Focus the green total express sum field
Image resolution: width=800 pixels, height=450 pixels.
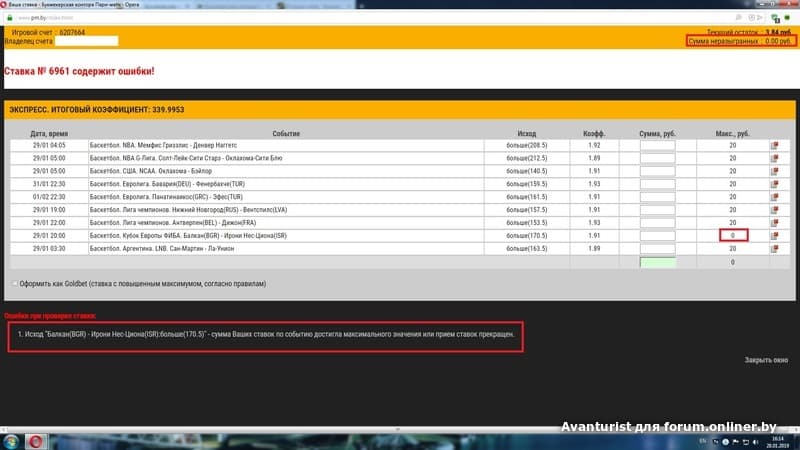pos(658,262)
